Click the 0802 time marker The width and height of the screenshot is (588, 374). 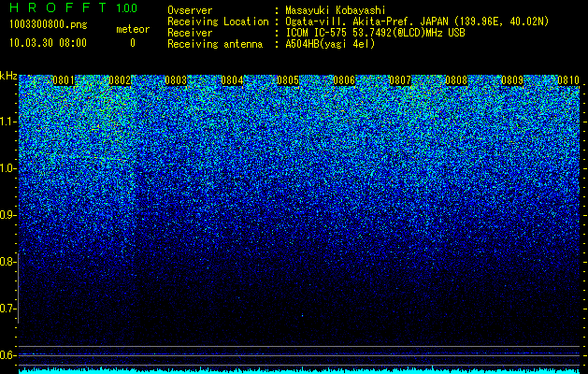point(120,80)
